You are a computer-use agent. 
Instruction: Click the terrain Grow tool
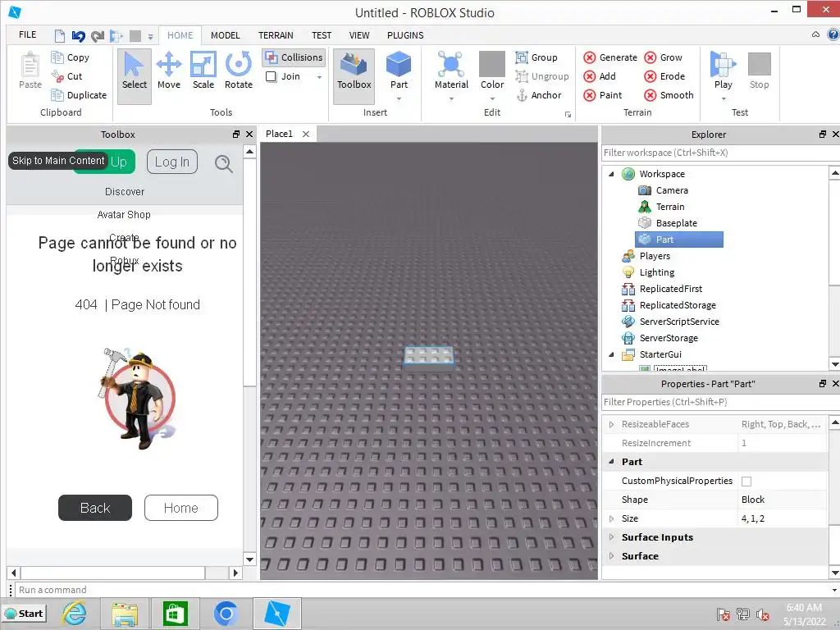click(x=663, y=57)
